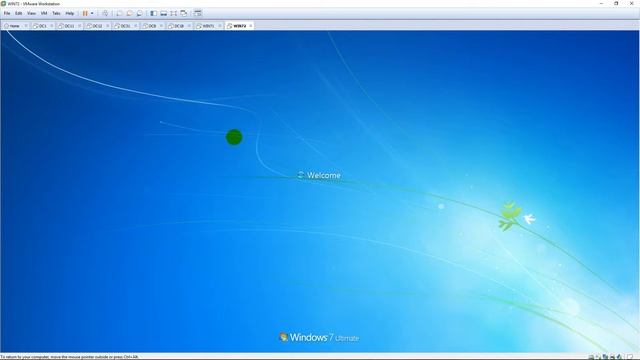This screenshot has width=640, height=360.
Task: Open the Edit menu
Action: coord(18,13)
